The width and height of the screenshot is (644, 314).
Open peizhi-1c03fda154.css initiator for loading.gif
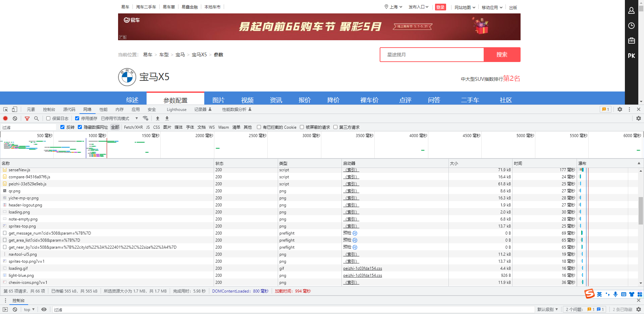click(x=363, y=268)
